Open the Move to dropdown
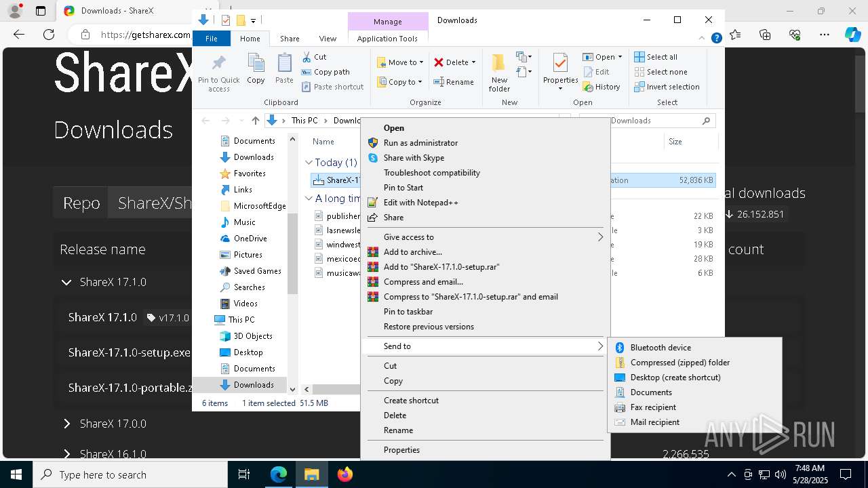This screenshot has width=868, height=488. (x=400, y=62)
